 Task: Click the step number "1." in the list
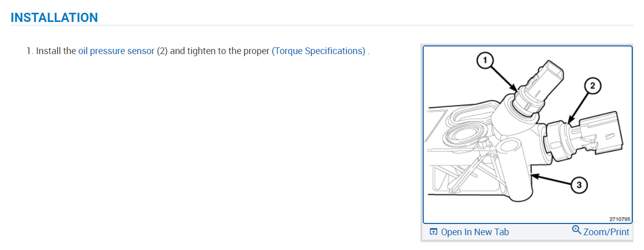click(x=30, y=51)
